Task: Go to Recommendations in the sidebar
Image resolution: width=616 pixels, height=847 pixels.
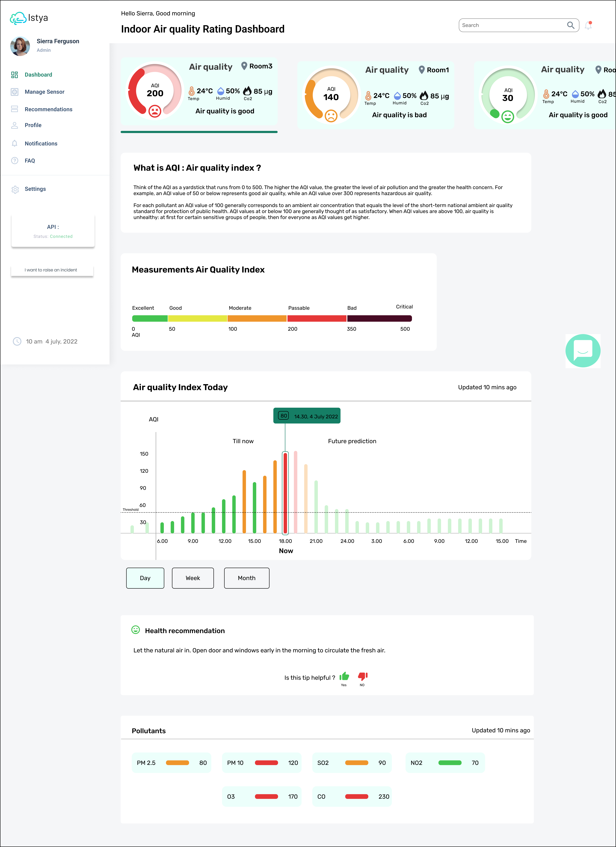Action: point(49,109)
